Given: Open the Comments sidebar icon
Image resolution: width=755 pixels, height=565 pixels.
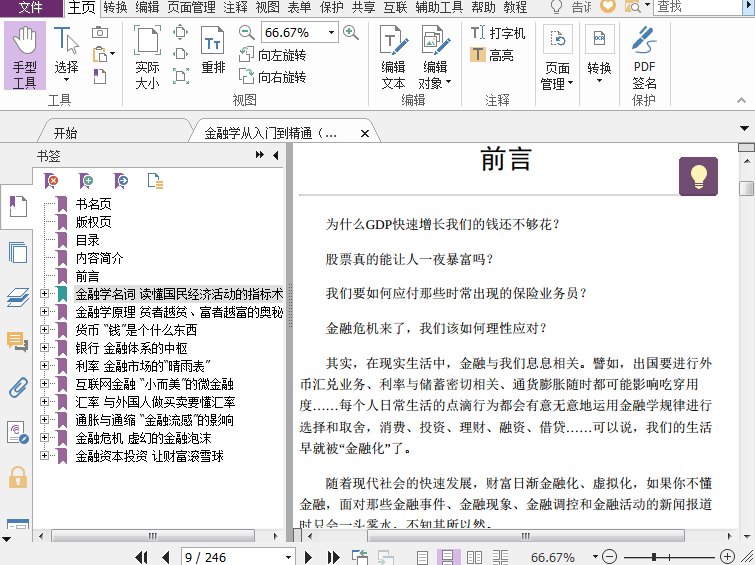Looking at the screenshot, I should coord(18,342).
